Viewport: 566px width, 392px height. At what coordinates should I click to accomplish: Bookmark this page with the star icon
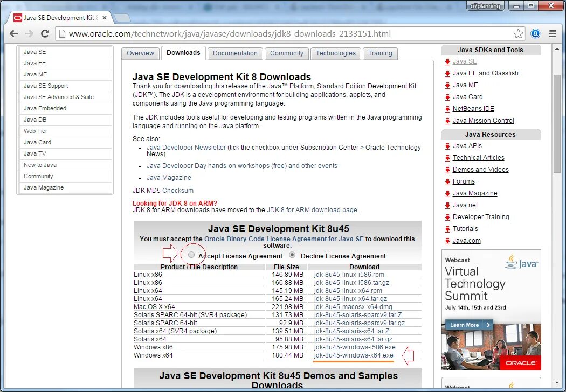pyautogui.click(x=518, y=34)
